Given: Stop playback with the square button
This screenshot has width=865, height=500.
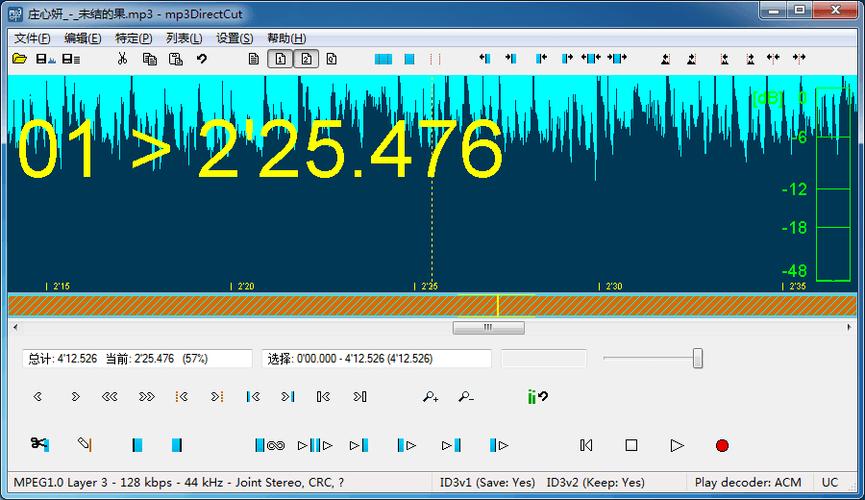Looking at the screenshot, I should pos(631,445).
